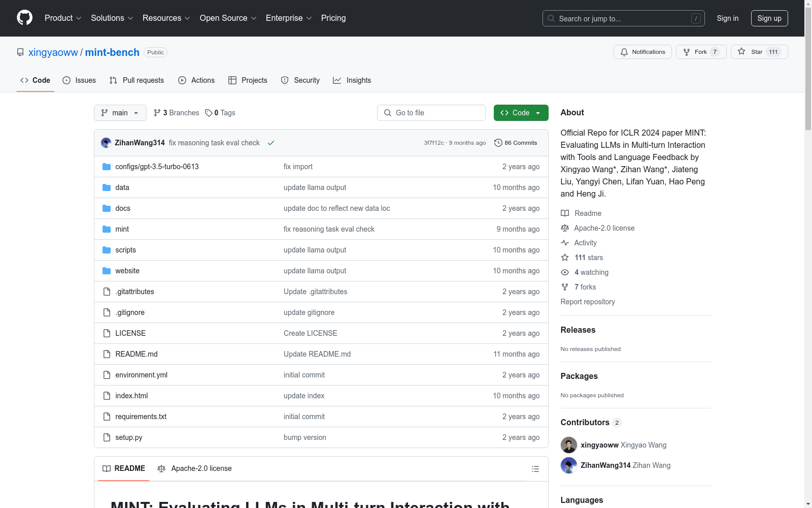
Task: Click the Activity pulse icon
Action: [x=565, y=243]
